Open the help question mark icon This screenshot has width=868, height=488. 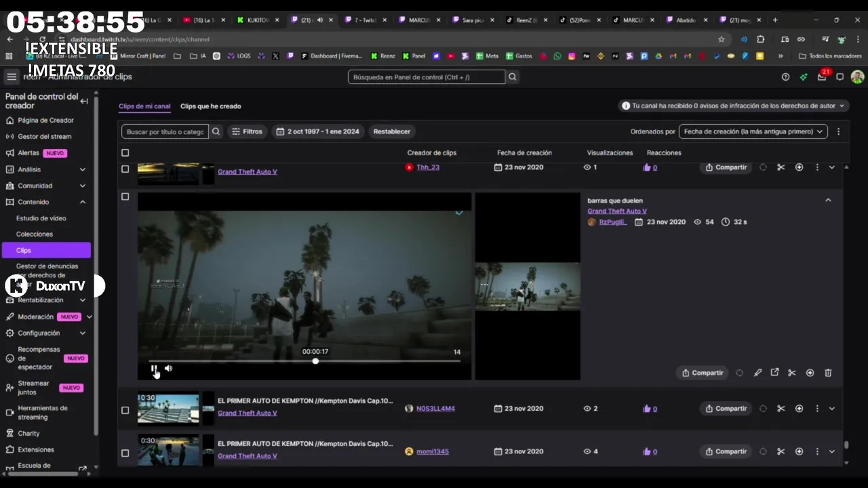pos(785,77)
